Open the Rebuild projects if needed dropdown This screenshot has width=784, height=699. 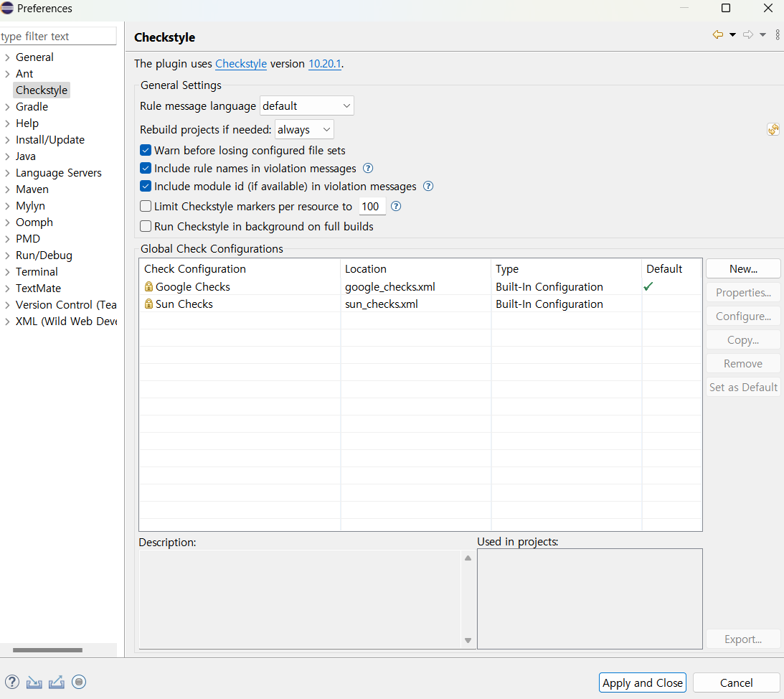pyautogui.click(x=304, y=130)
